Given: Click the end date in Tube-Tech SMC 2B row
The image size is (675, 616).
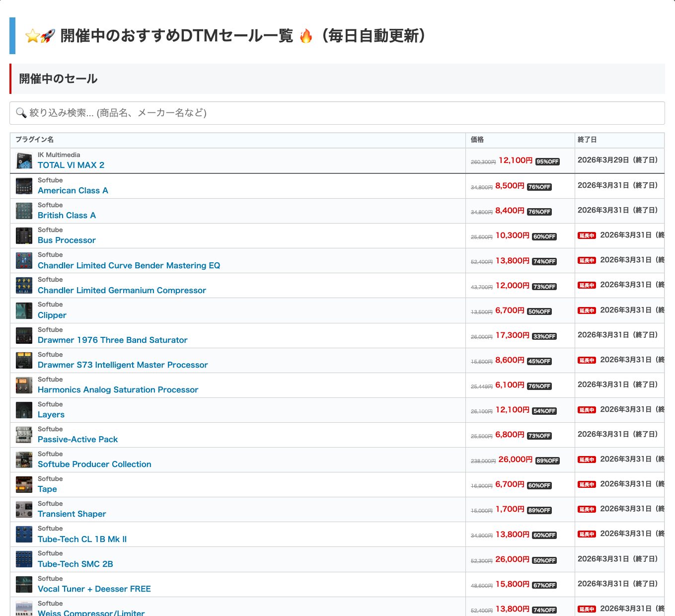Looking at the screenshot, I should tap(618, 559).
